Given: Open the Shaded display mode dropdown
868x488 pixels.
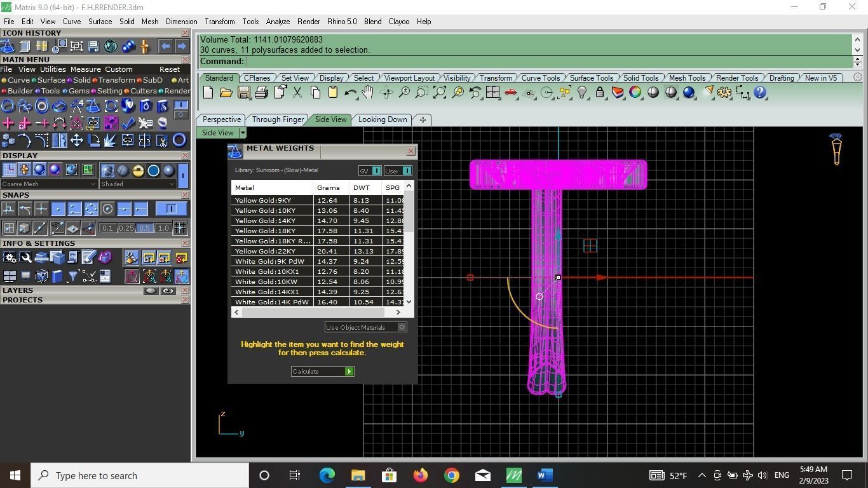Looking at the screenshot, I should 137,184.
